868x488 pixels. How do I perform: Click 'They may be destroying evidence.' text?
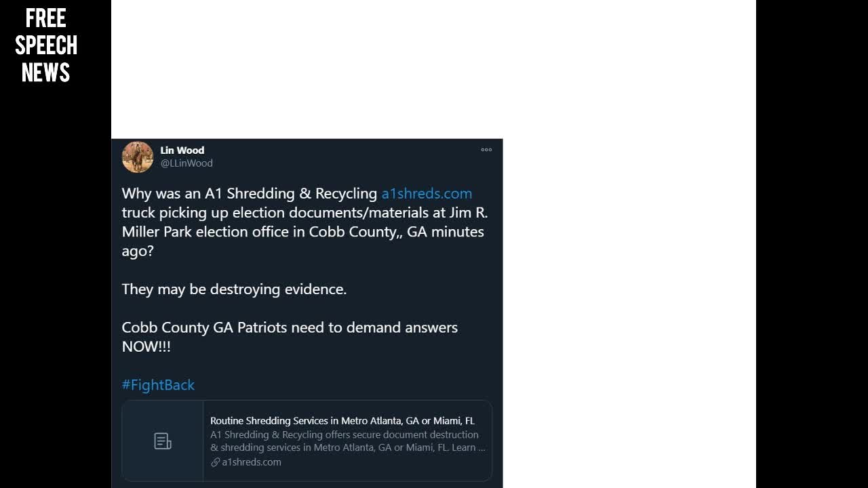pos(234,289)
